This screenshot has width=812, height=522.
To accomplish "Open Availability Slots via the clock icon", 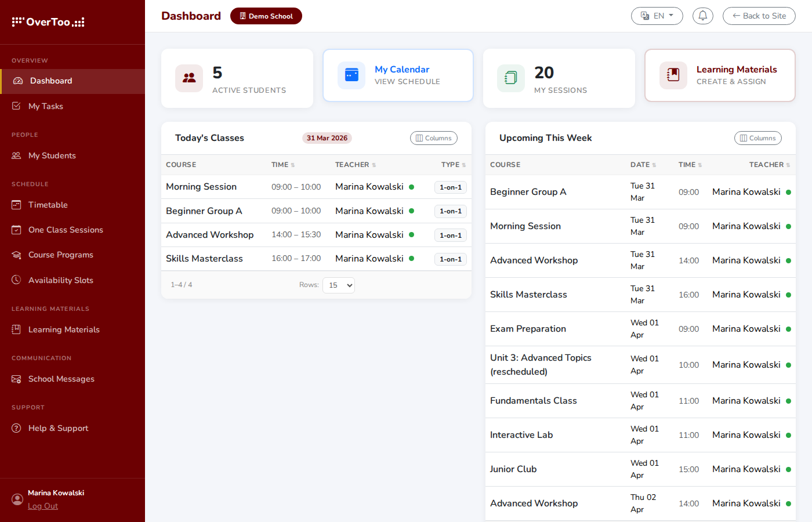I will tap(16, 280).
